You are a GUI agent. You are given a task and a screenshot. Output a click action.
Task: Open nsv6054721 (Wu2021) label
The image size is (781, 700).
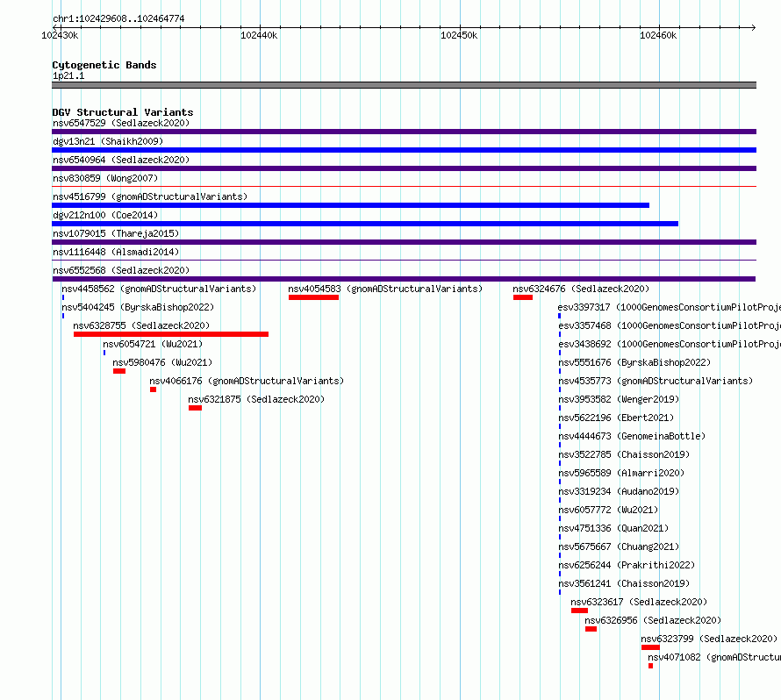click(x=153, y=344)
